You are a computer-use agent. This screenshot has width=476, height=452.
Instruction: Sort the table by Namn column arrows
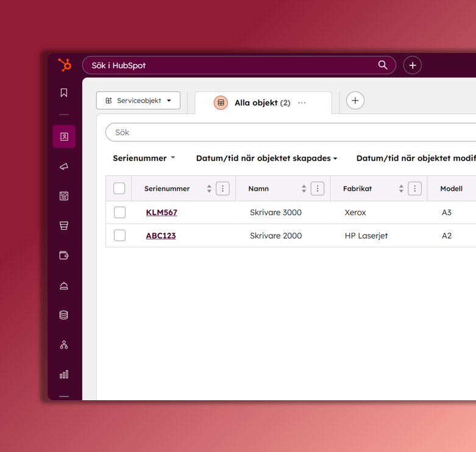(304, 189)
